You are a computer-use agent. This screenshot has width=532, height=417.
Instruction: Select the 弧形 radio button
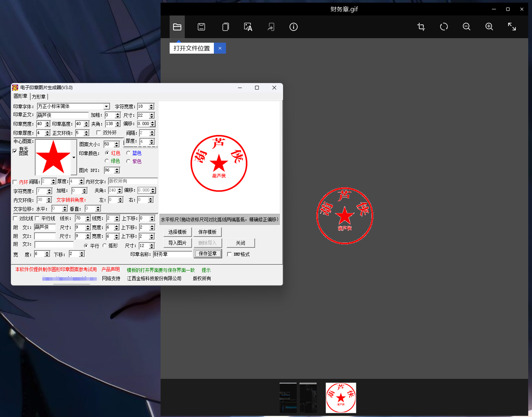point(105,246)
